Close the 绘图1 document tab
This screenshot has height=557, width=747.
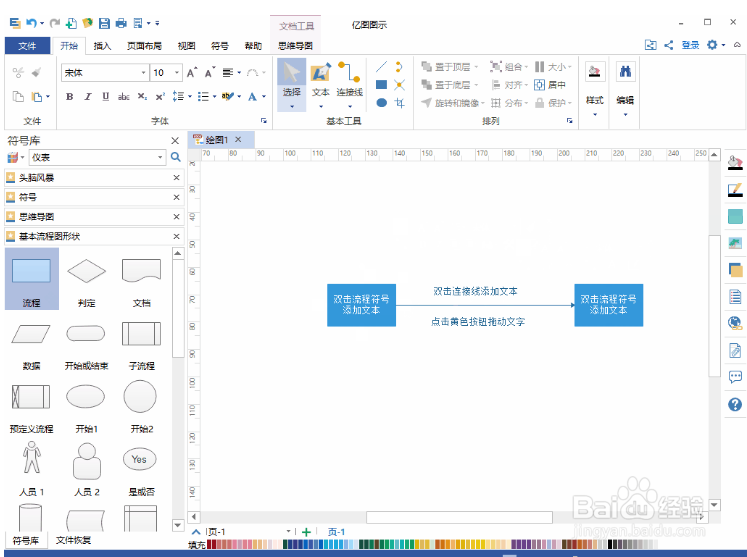click(x=238, y=139)
